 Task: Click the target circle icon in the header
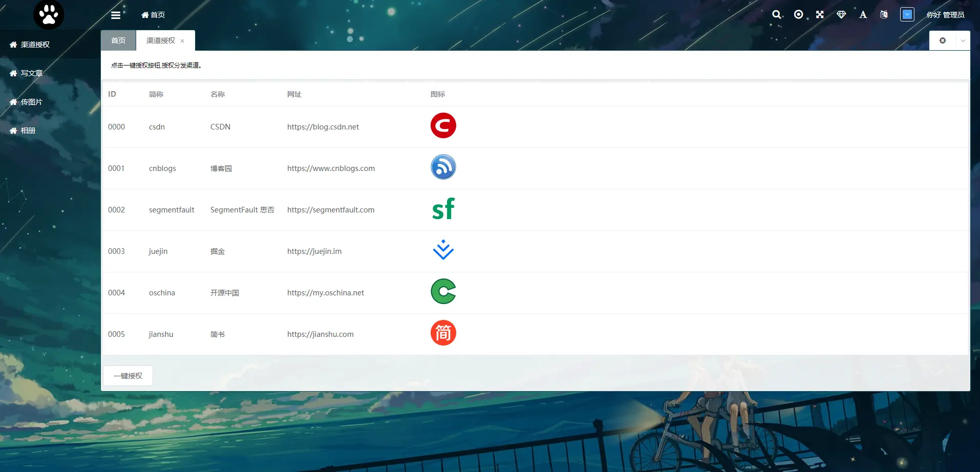pyautogui.click(x=798, y=14)
